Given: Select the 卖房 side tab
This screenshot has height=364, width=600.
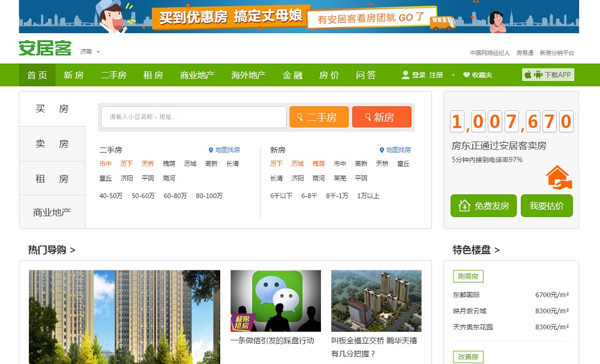Looking at the screenshot, I should [52, 144].
